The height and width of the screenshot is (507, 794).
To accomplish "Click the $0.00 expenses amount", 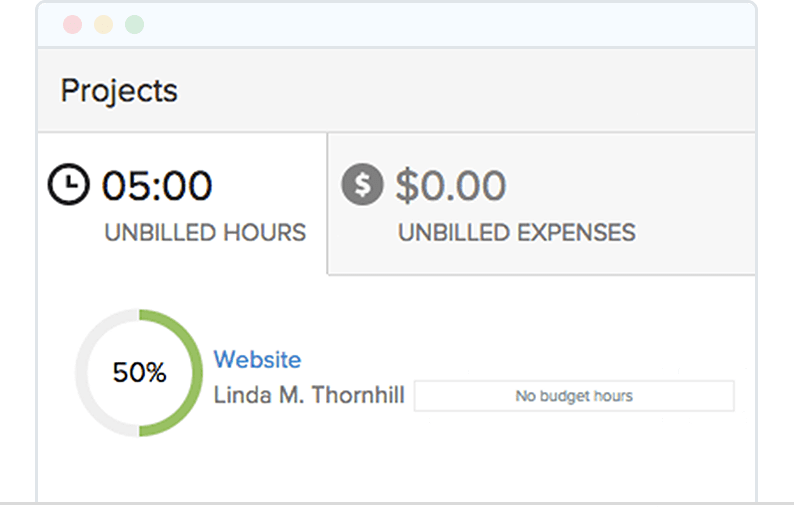I will click(x=450, y=186).
